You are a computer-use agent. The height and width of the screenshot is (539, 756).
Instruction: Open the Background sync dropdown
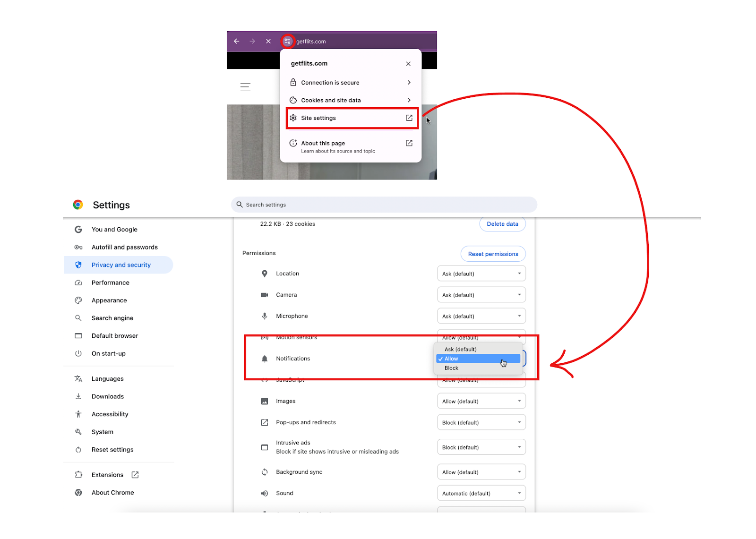481,472
